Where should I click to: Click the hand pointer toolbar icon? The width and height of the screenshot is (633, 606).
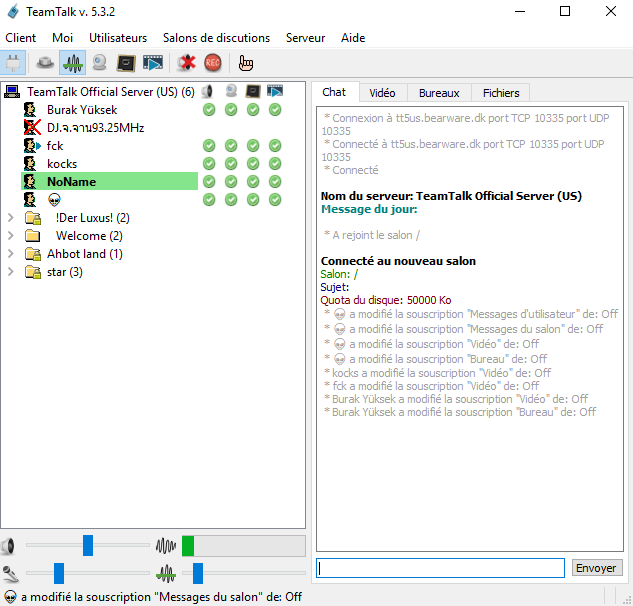coord(245,63)
